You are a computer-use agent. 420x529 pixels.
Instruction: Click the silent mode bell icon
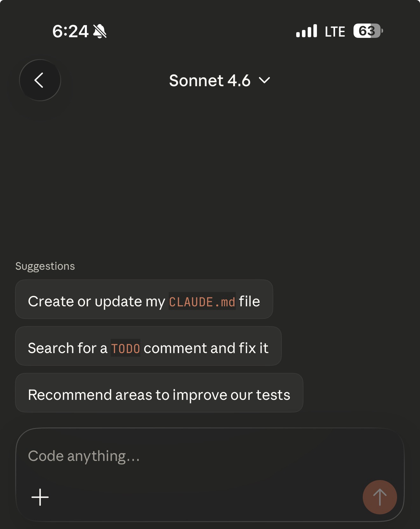[100, 31]
